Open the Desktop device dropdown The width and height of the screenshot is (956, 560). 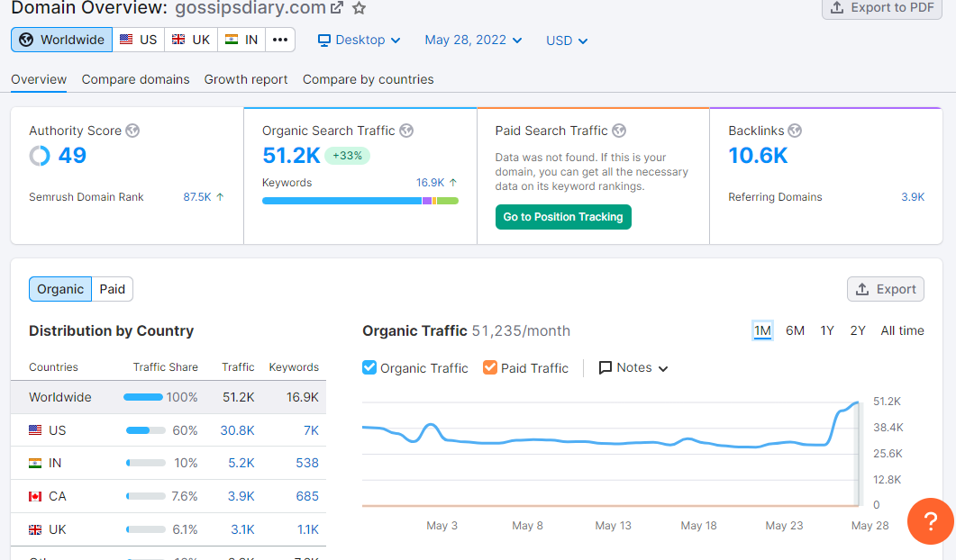(x=360, y=41)
